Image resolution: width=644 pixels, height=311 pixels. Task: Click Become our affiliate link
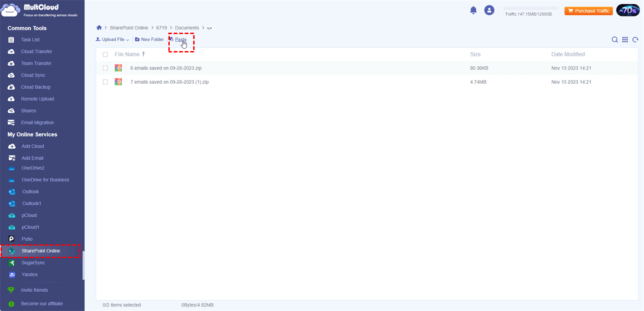pos(42,304)
